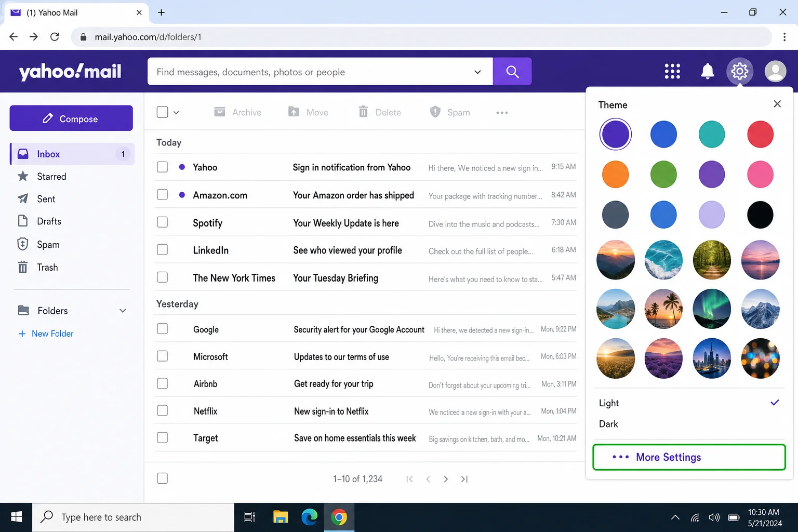798x532 pixels.
Task: Click the Delete trash toolbar icon
Action: [363, 112]
